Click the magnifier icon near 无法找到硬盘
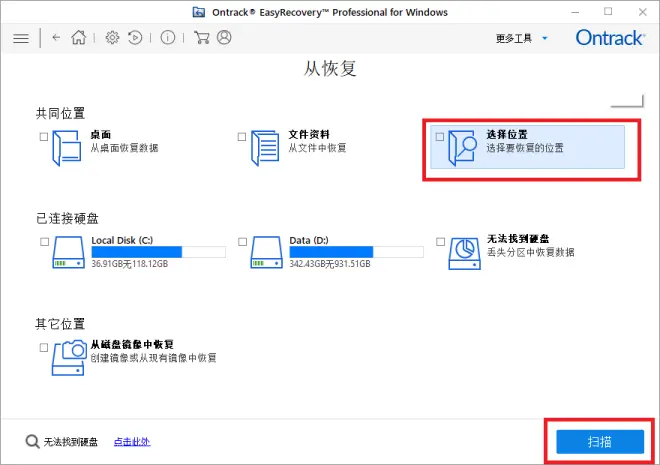This screenshot has height=465, width=660. 32,441
